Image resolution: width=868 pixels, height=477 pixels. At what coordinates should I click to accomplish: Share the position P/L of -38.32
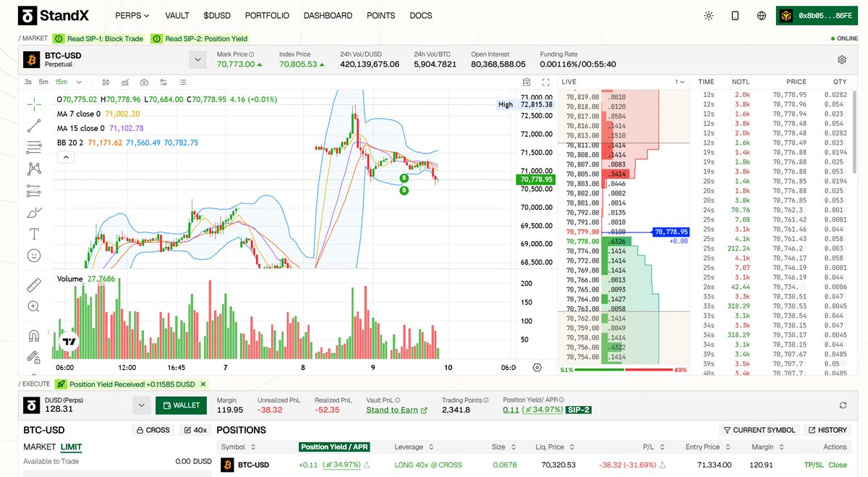(x=663, y=465)
